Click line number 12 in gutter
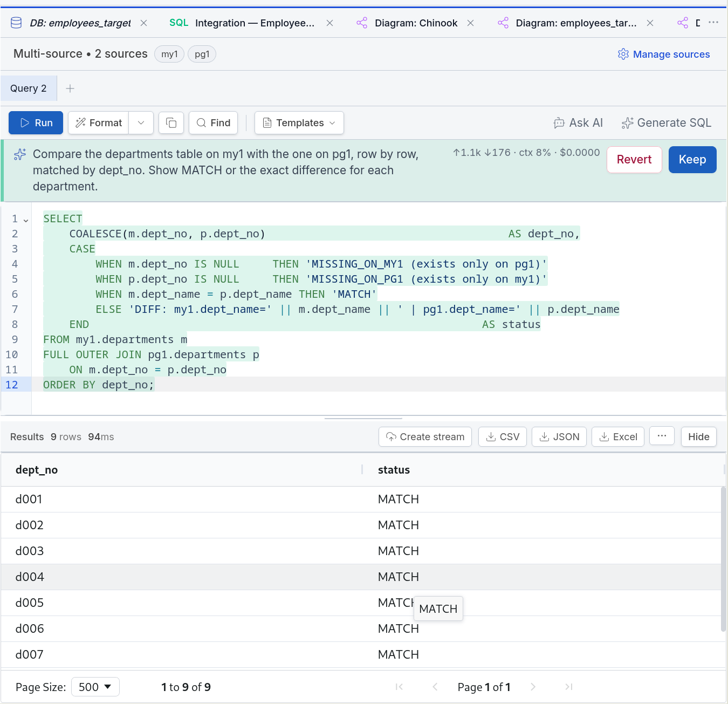This screenshot has height=704, width=728. [x=11, y=385]
